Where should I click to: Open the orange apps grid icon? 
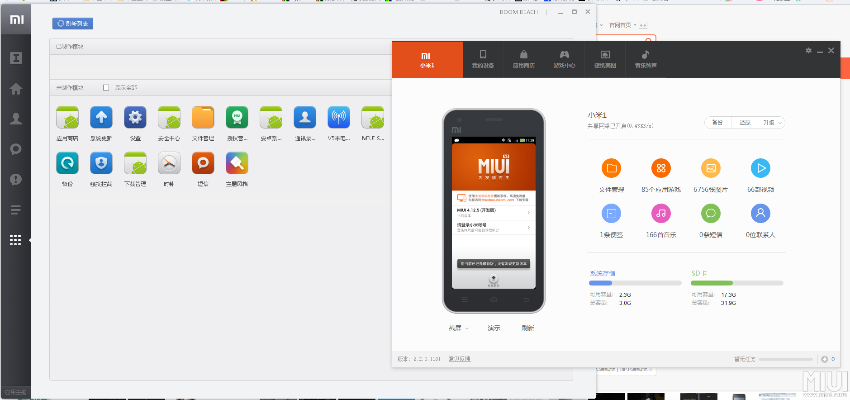pyautogui.click(x=661, y=168)
